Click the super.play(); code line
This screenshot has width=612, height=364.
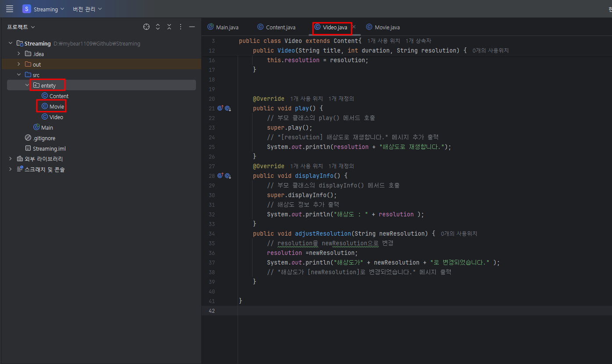tap(289, 127)
